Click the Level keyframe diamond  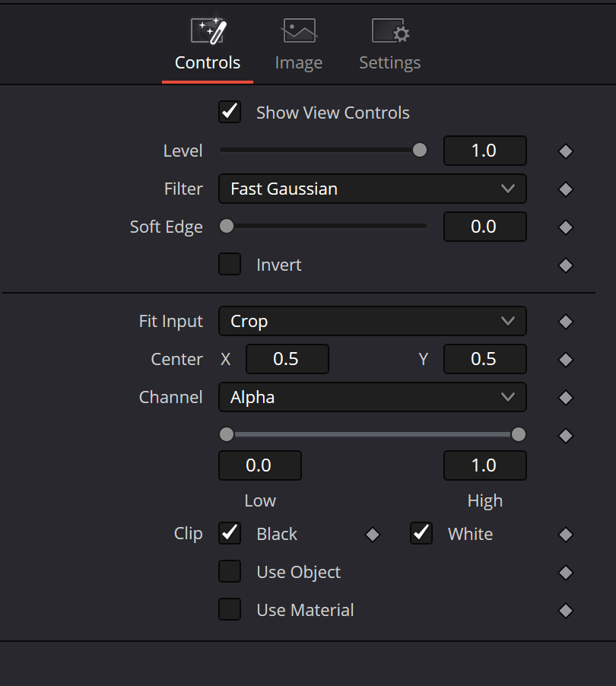point(566,151)
